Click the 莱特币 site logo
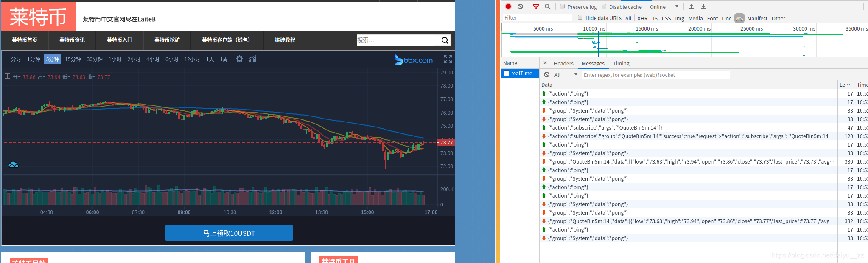This screenshot has height=263, width=868. [x=38, y=17]
